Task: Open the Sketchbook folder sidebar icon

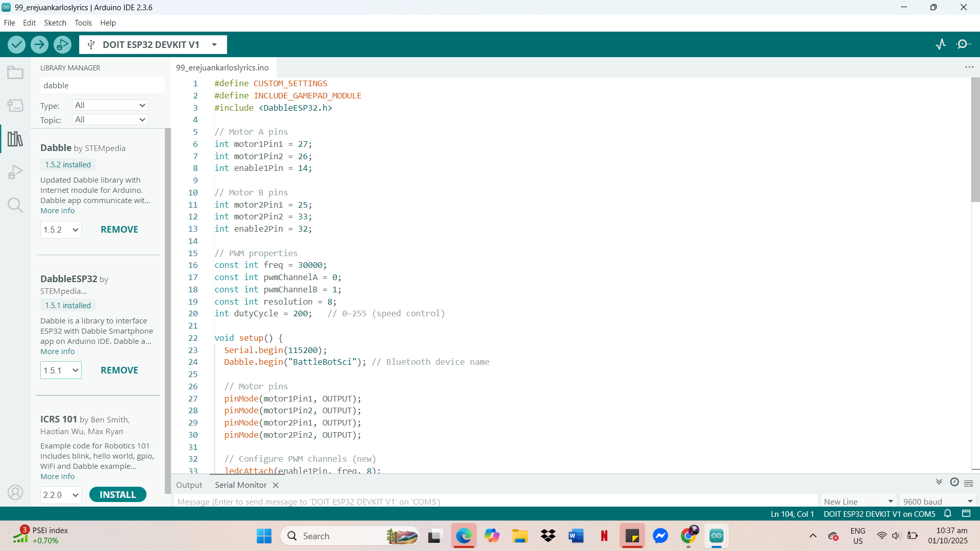Action: pyautogui.click(x=15, y=73)
